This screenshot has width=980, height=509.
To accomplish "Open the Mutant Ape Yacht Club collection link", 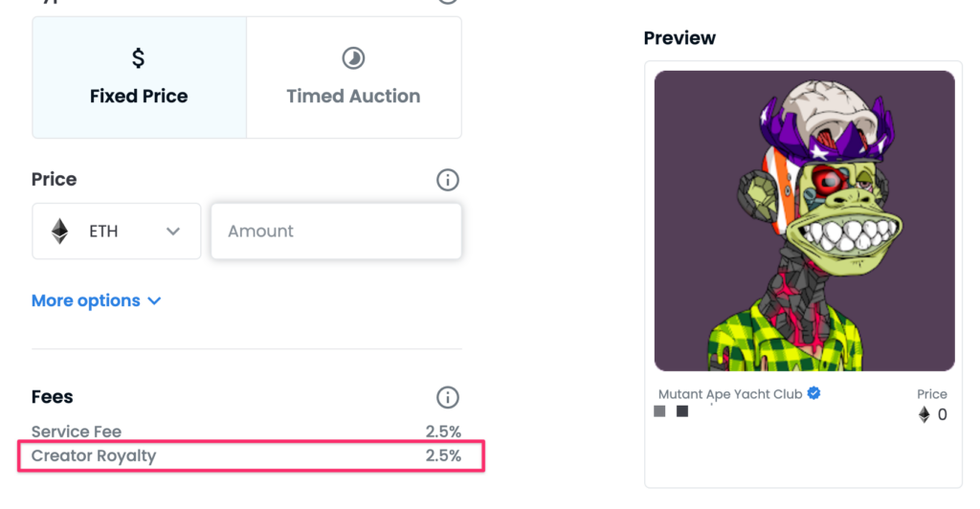I will [732, 394].
